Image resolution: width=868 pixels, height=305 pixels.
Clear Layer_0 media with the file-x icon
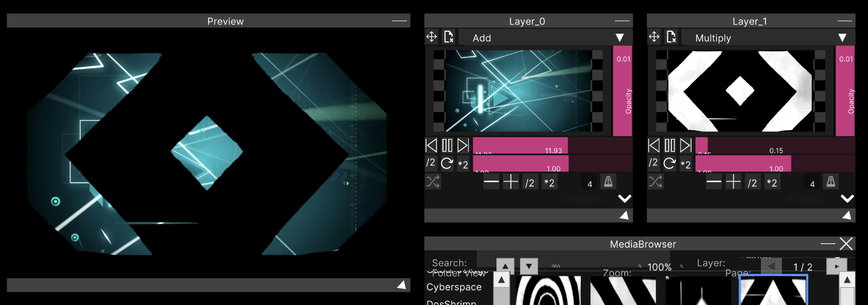(449, 37)
